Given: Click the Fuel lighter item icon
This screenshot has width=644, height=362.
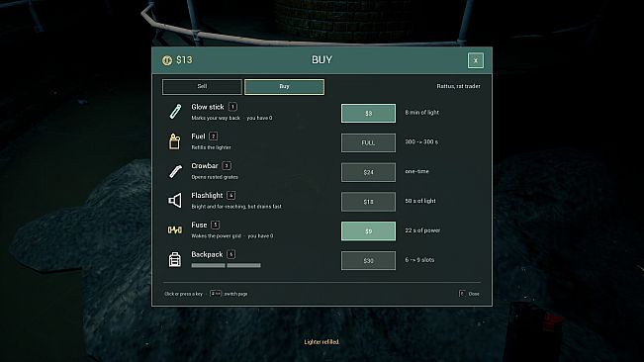Looking at the screenshot, I should point(174,141).
